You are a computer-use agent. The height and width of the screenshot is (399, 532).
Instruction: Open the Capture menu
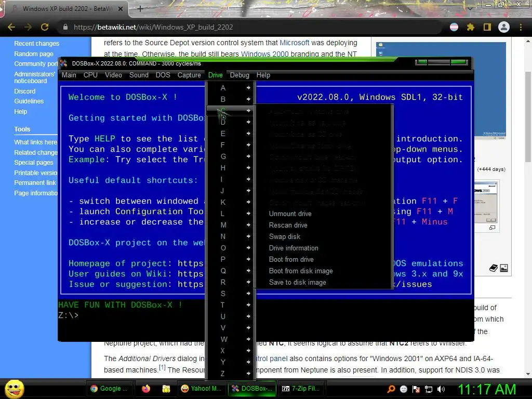click(189, 75)
